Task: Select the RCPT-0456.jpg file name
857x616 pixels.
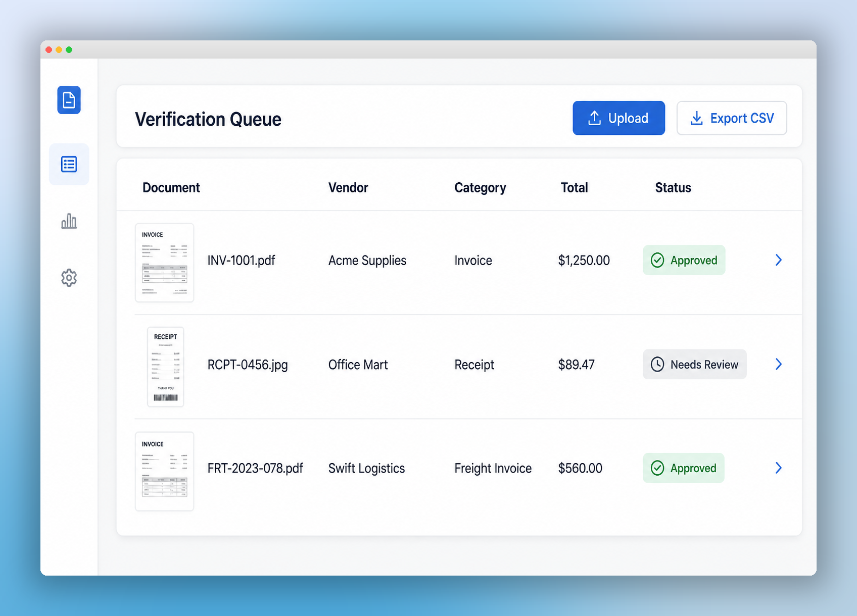Action: [248, 365]
